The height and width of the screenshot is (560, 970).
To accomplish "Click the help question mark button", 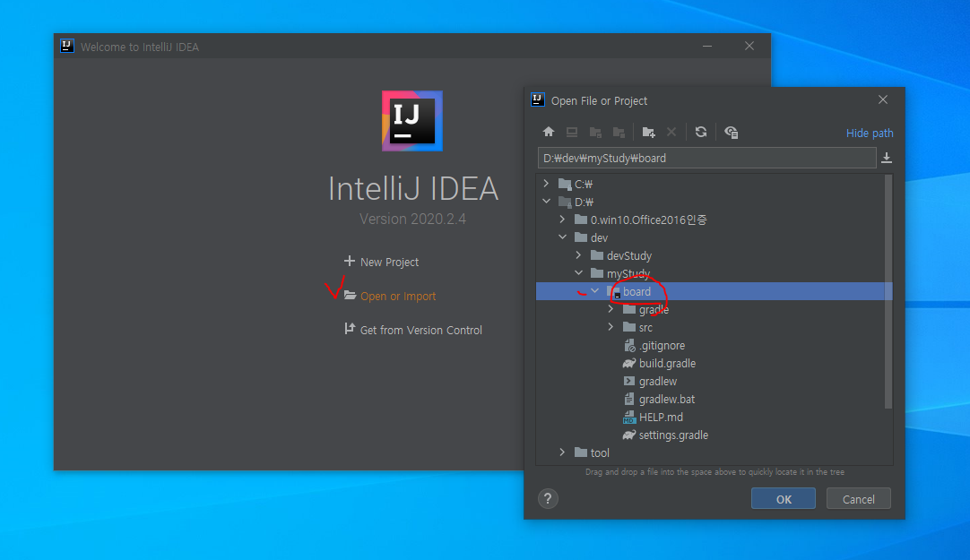I will 548,499.
